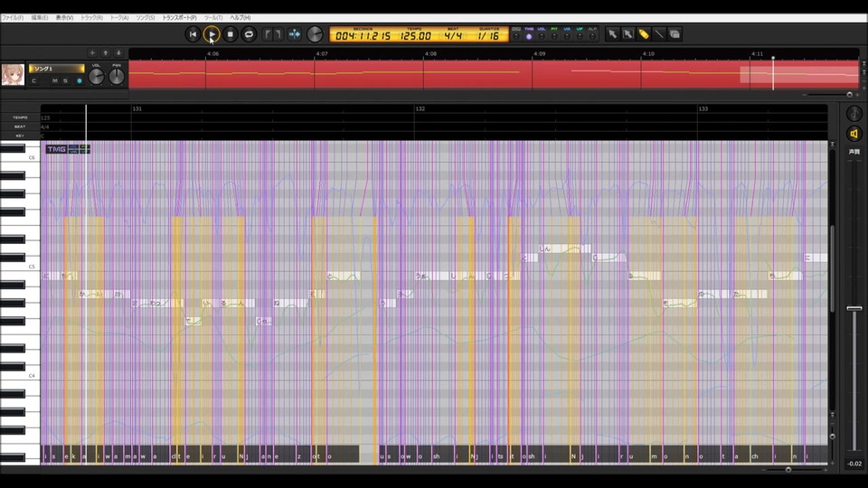Enable the first parameter edit mode toggle
This screenshot has height=488, width=868.
point(516,36)
